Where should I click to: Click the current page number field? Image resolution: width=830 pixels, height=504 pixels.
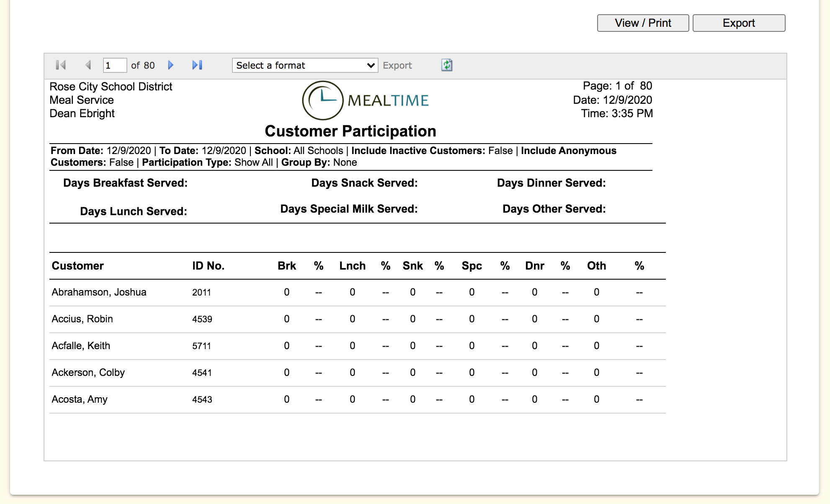(x=114, y=65)
